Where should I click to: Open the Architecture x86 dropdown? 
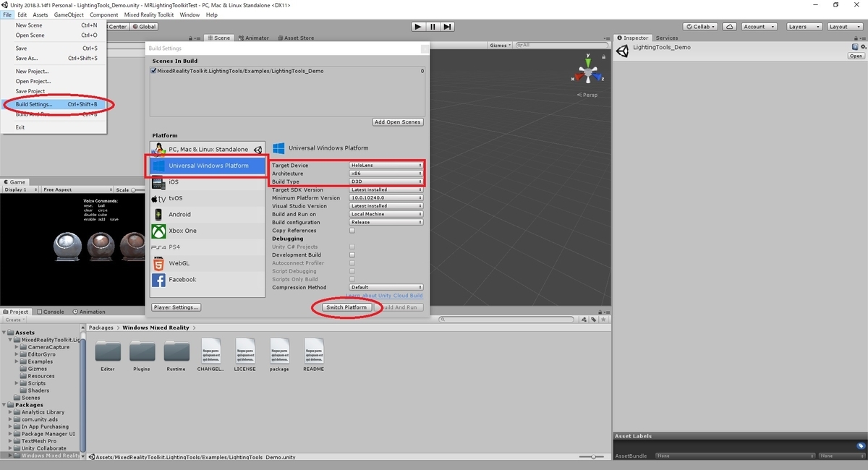click(x=386, y=174)
